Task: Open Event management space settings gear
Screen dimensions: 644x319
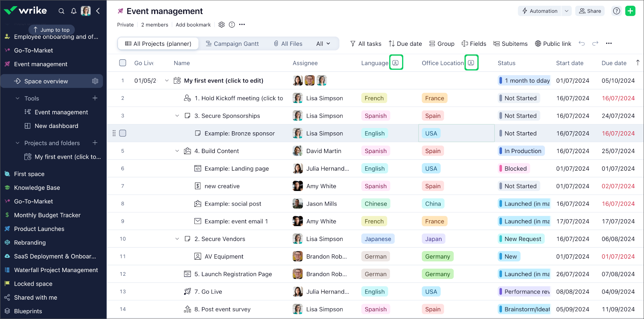Action: tap(221, 25)
